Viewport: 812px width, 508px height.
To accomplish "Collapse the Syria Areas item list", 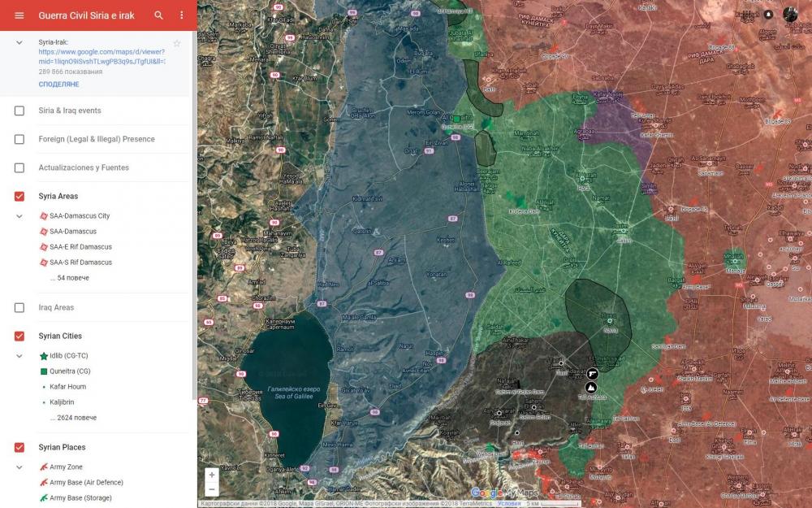I will pyautogui.click(x=19, y=216).
